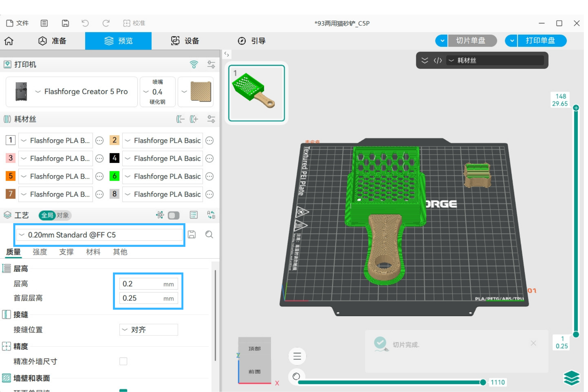The width and height of the screenshot is (588, 392).
Task: Search process settings with magnifier icon
Action: (209, 235)
